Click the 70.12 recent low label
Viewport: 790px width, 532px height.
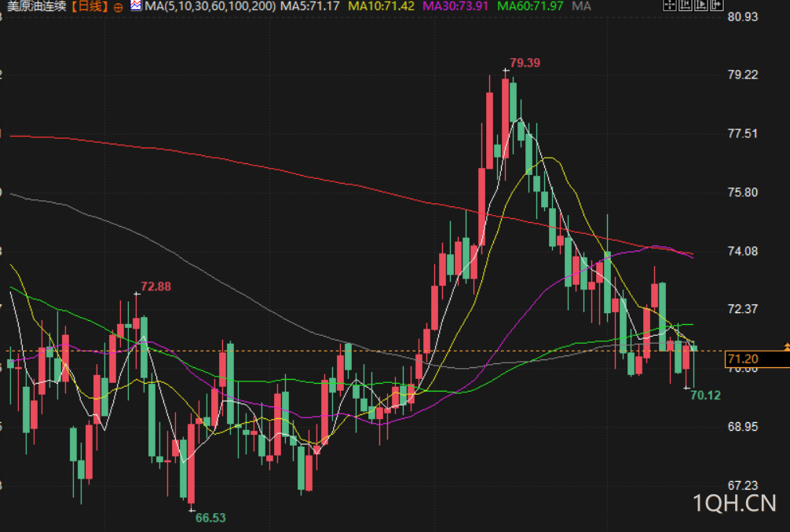[x=705, y=395]
